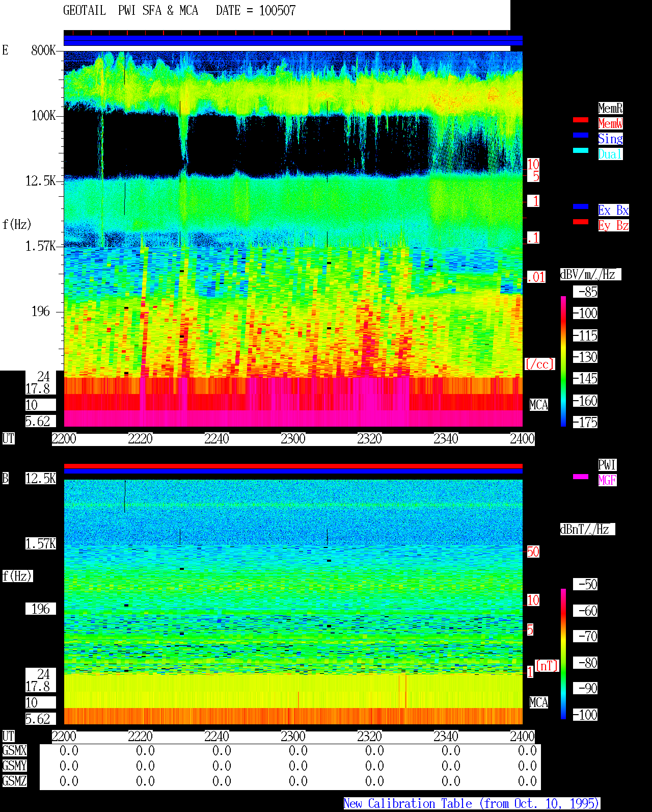
Task: Click the GSMX row label
Action: (x=14, y=751)
